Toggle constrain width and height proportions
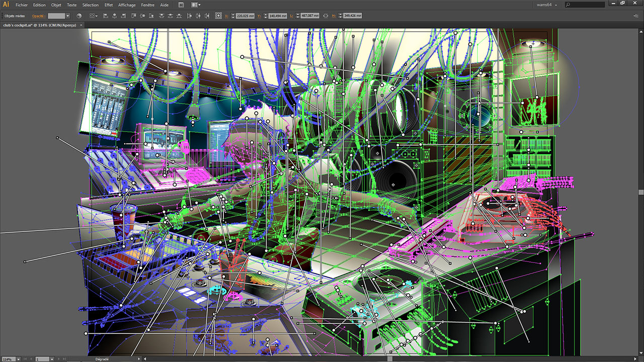The width and height of the screenshot is (644, 362). pyautogui.click(x=326, y=16)
